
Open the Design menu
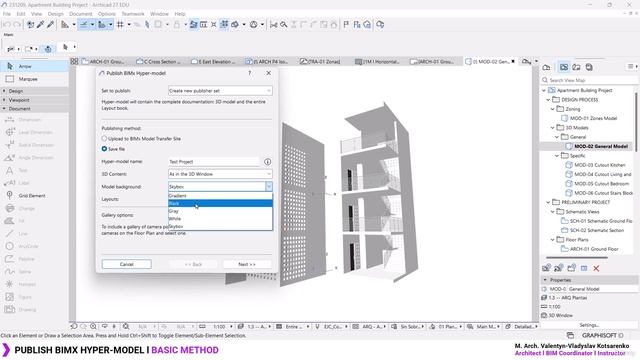56,14
